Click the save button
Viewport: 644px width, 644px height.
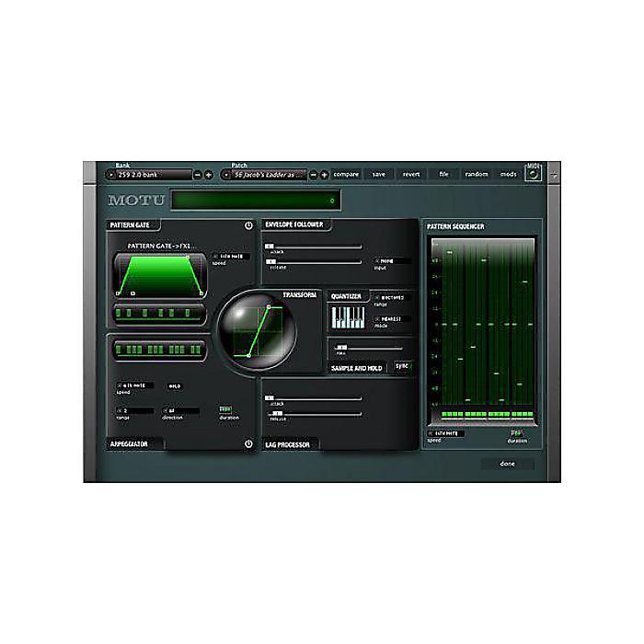pos(379,175)
